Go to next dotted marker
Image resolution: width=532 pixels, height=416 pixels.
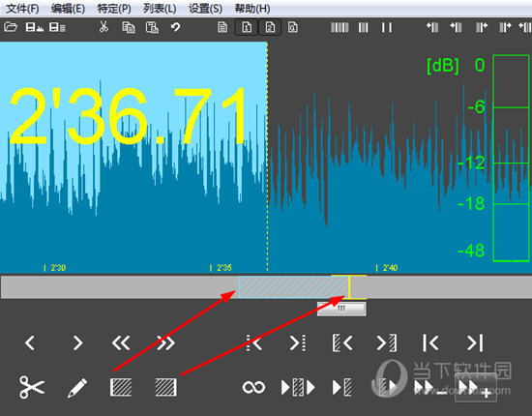pos(298,342)
